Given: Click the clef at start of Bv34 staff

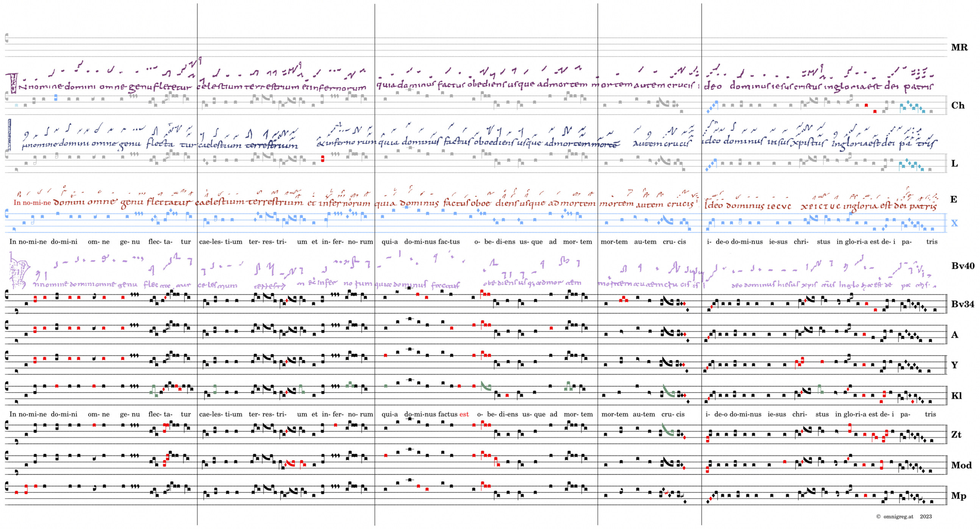Looking at the screenshot, I should pos(6,294).
